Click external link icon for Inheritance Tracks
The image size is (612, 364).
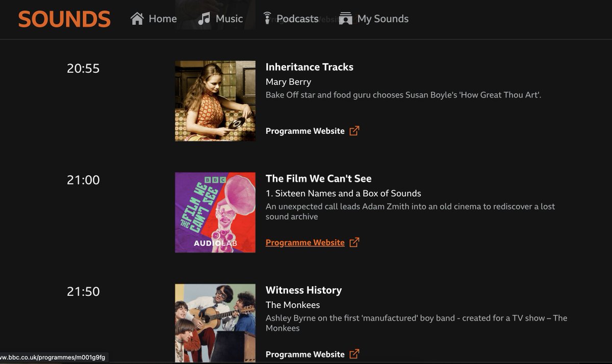pyautogui.click(x=354, y=131)
